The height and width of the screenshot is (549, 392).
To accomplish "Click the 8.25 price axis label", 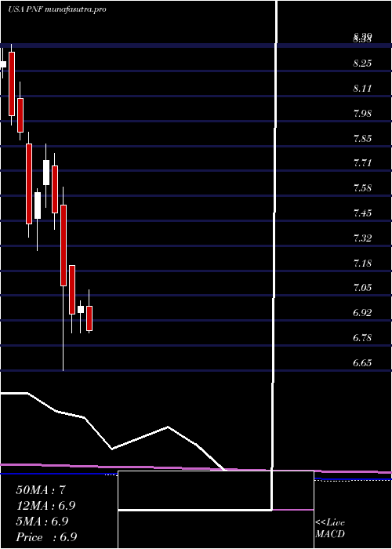I will tap(362, 64).
